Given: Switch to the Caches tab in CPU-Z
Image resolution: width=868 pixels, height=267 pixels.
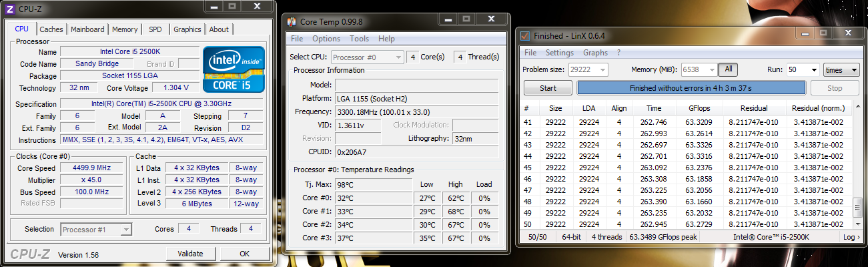Looking at the screenshot, I should coord(51,29).
